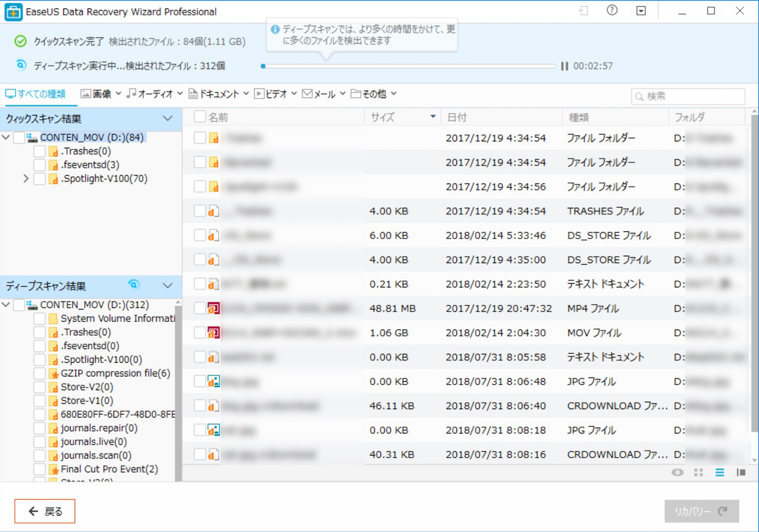Select the メール filter
759x532 pixels.
tap(319, 94)
